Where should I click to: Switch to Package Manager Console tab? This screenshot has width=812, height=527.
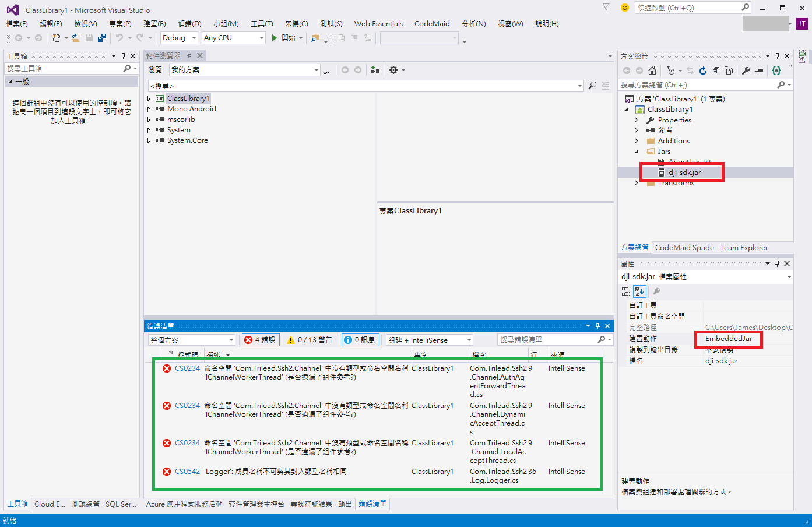tap(256, 504)
